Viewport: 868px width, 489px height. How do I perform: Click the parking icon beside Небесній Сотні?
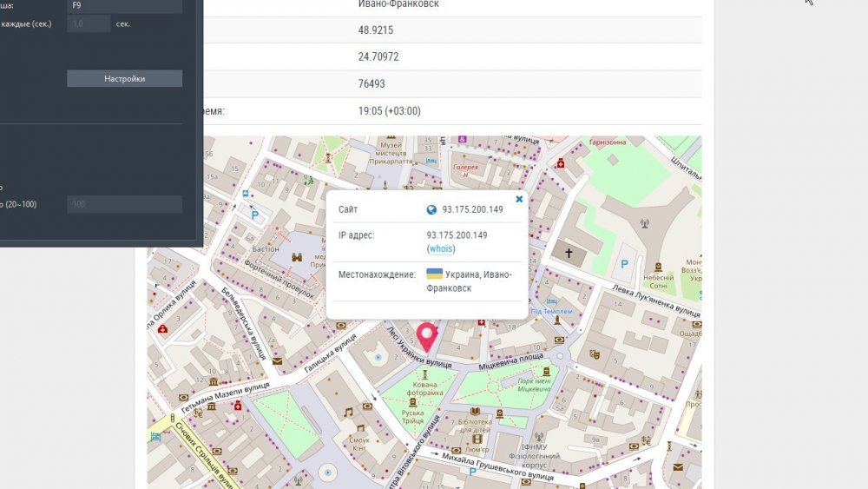[x=624, y=265]
